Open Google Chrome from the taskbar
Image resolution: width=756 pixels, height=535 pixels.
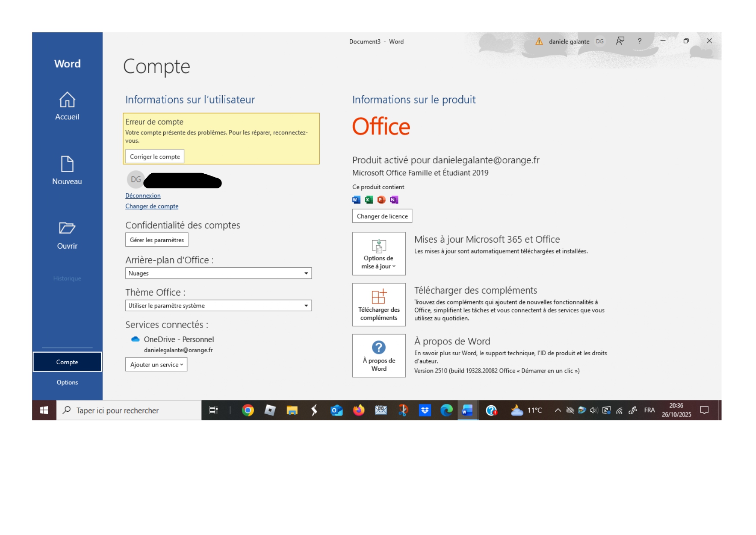[x=248, y=410]
